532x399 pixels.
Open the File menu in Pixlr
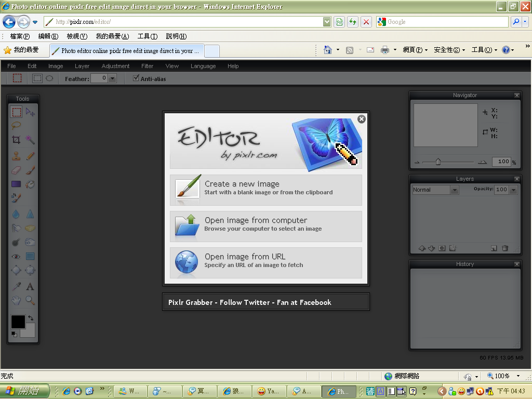pyautogui.click(x=11, y=66)
